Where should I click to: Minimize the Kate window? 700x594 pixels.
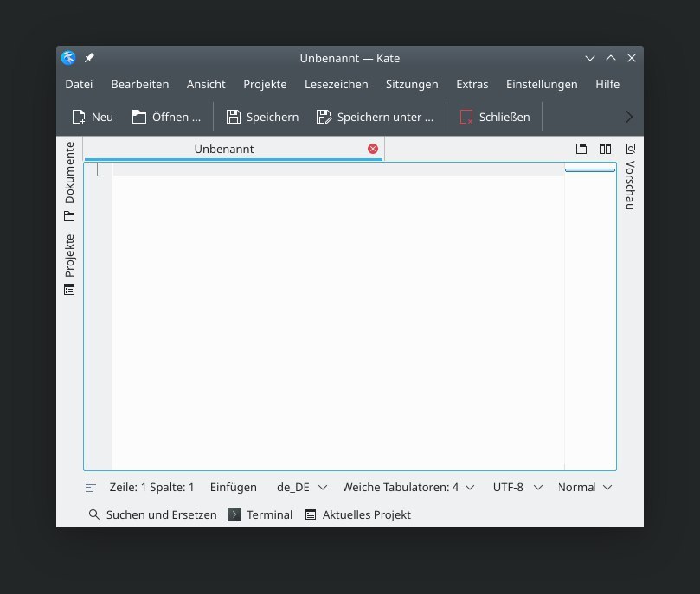pos(590,58)
